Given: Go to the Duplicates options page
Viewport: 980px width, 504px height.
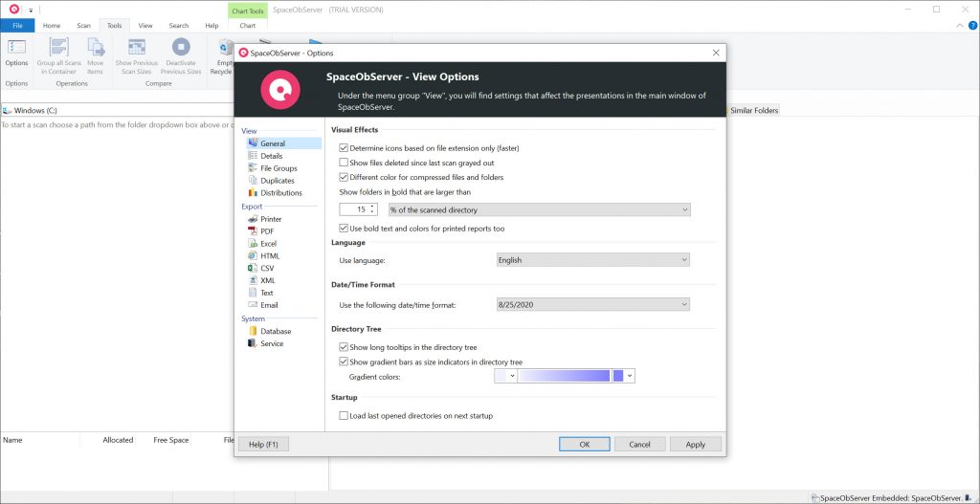Looking at the screenshot, I should point(277,181).
